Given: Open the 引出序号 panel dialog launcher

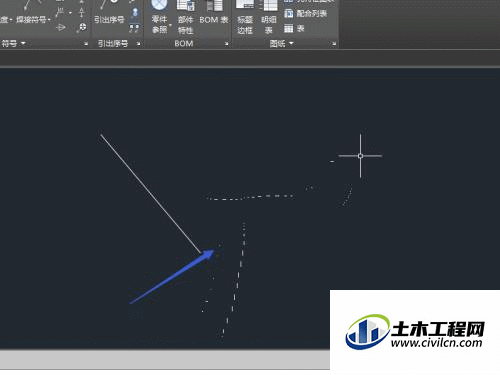Looking at the screenshot, I should pyautogui.click(x=138, y=44).
